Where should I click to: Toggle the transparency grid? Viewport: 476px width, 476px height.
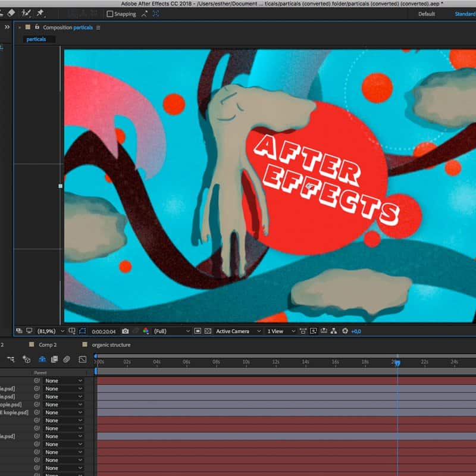pyautogui.click(x=208, y=331)
